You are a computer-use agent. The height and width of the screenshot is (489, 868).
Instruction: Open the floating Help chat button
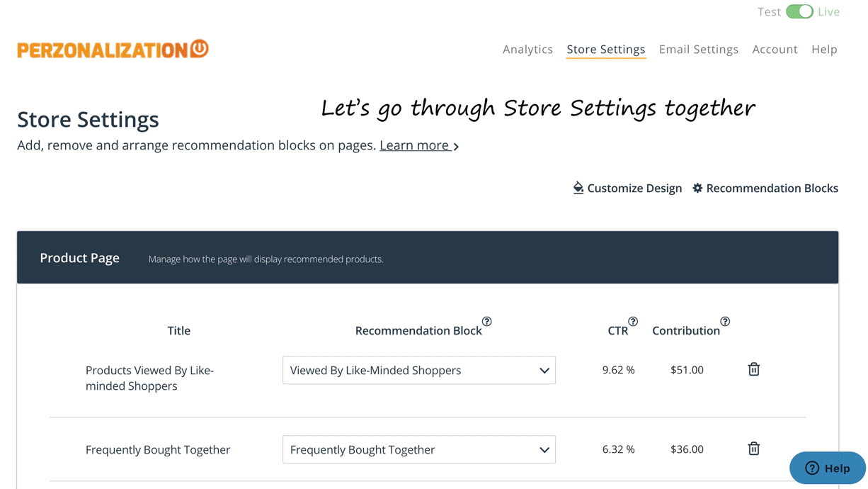[828, 468]
